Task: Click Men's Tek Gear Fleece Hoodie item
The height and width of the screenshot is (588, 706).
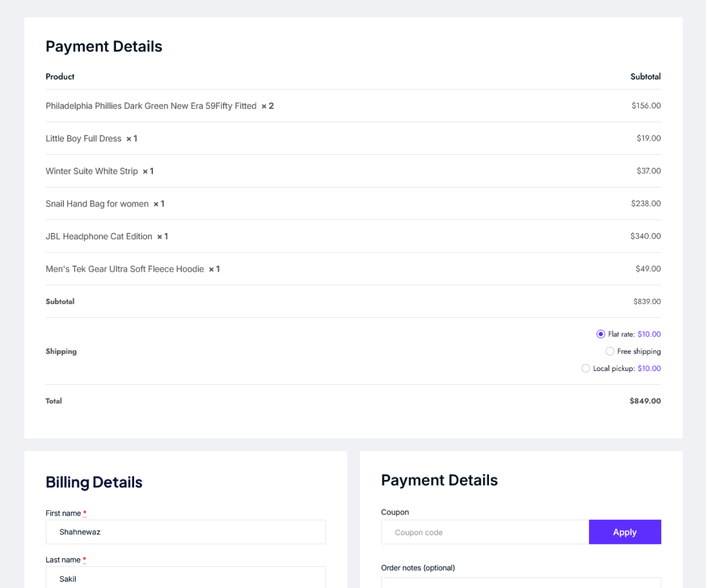Action: 125,269
